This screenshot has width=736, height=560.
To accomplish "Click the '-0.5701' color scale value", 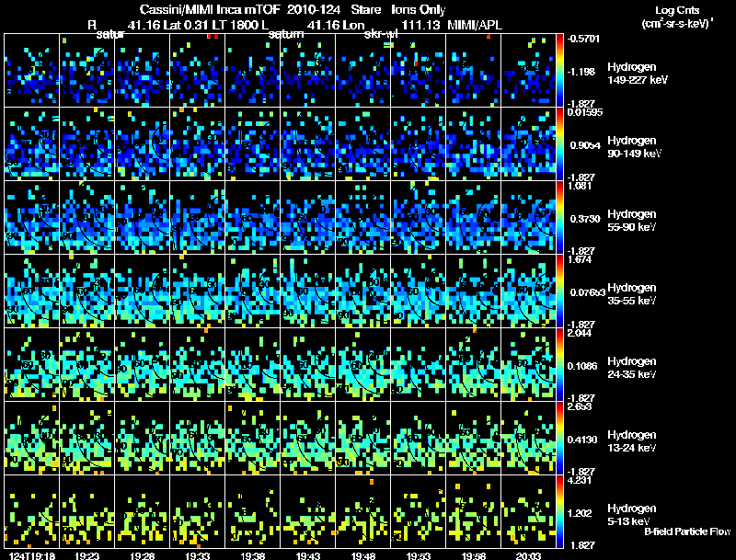I will click(x=583, y=39).
